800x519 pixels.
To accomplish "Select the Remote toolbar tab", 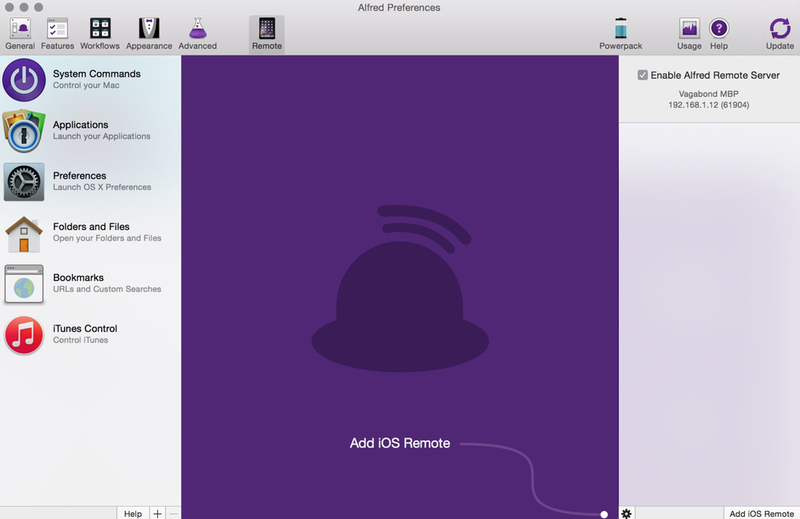I will click(267, 34).
